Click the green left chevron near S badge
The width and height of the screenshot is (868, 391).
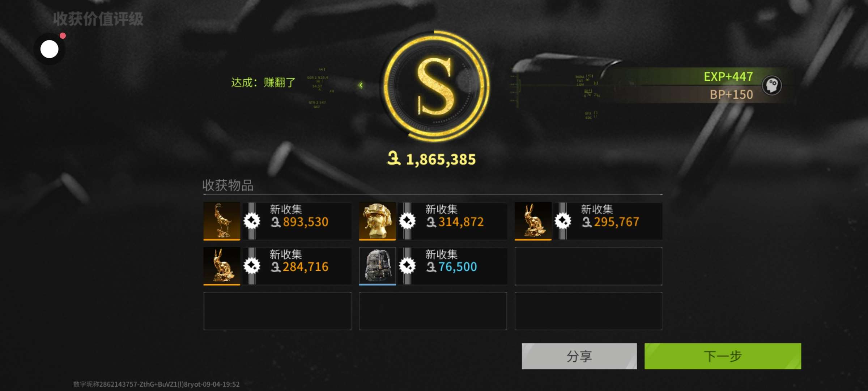pyautogui.click(x=361, y=85)
